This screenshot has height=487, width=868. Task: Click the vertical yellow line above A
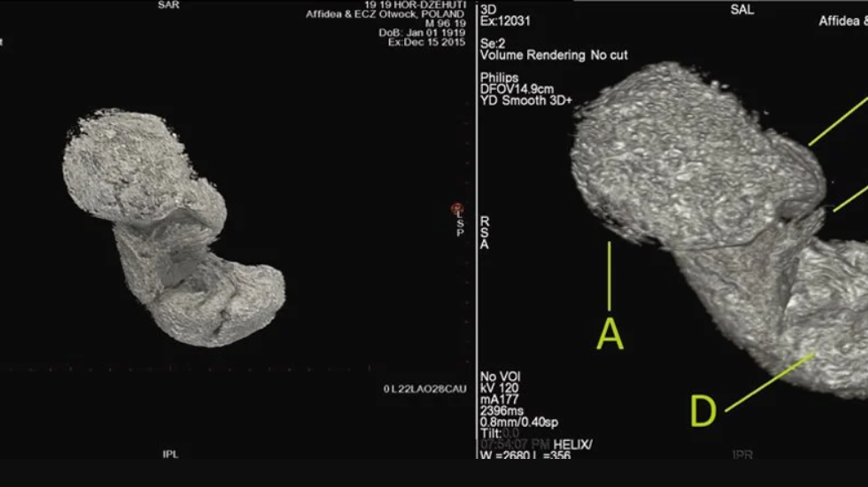[x=609, y=276]
